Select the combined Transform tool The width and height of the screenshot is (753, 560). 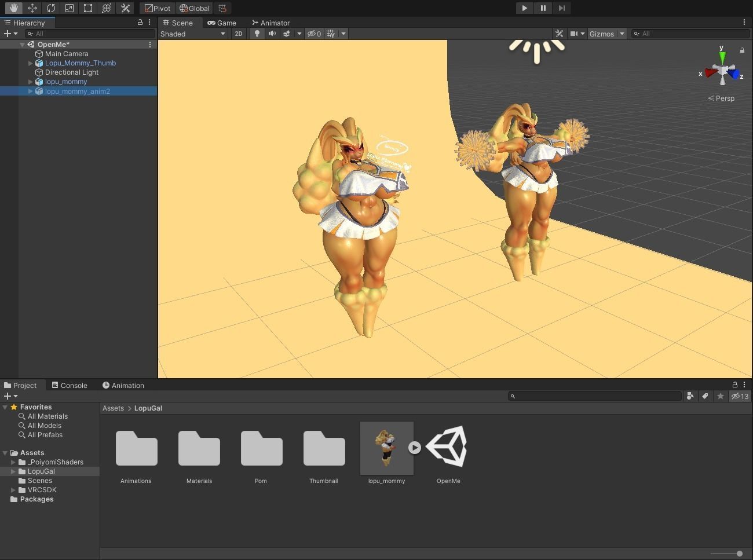[x=106, y=8]
